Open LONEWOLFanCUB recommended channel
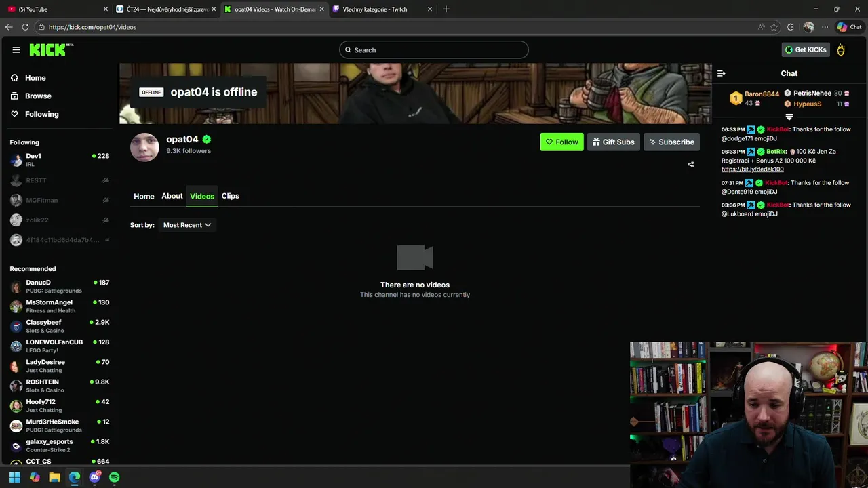 click(60, 346)
